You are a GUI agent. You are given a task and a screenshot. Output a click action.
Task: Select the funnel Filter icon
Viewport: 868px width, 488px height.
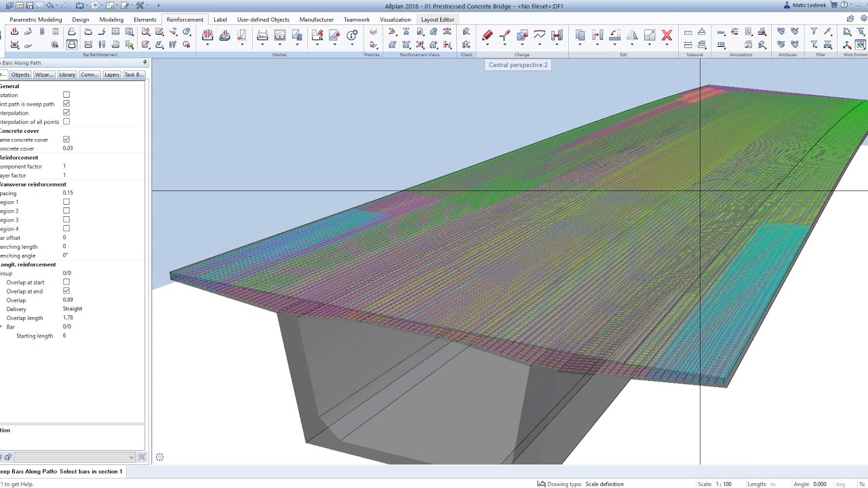814,32
